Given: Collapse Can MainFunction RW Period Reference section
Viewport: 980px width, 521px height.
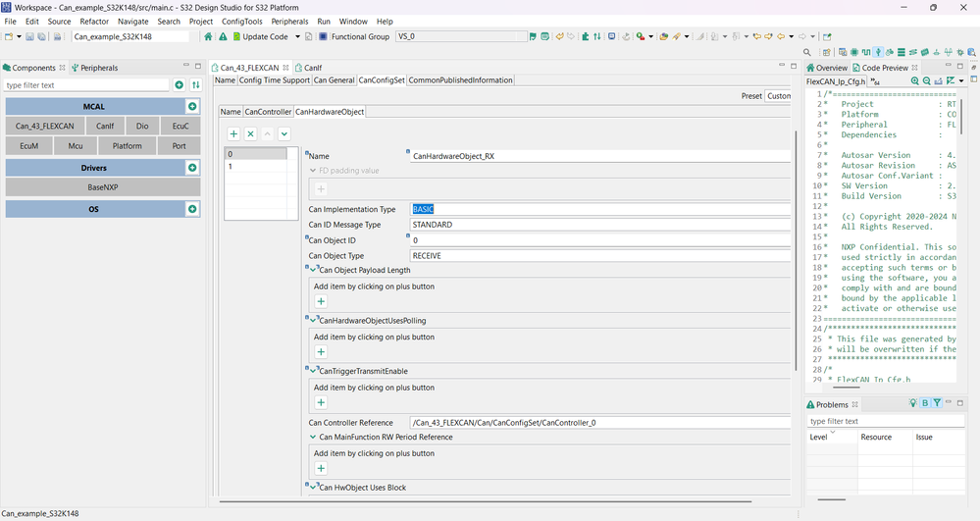Looking at the screenshot, I should tap(313, 438).
